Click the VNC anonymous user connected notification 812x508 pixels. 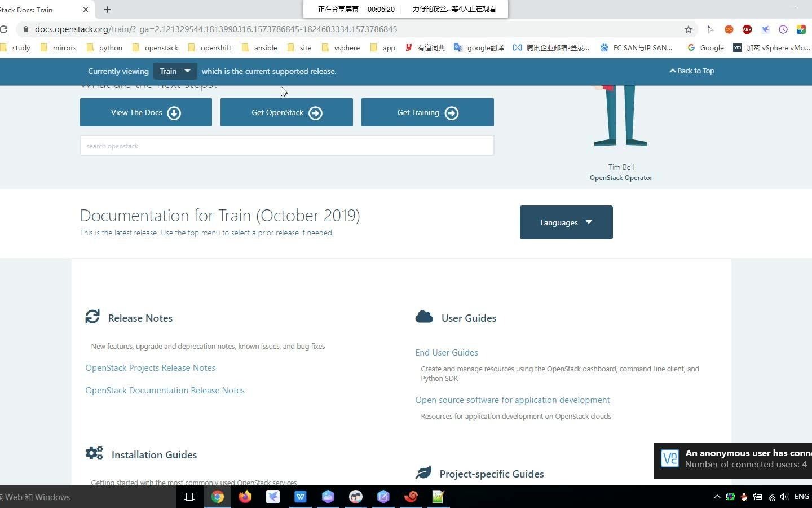(733, 460)
